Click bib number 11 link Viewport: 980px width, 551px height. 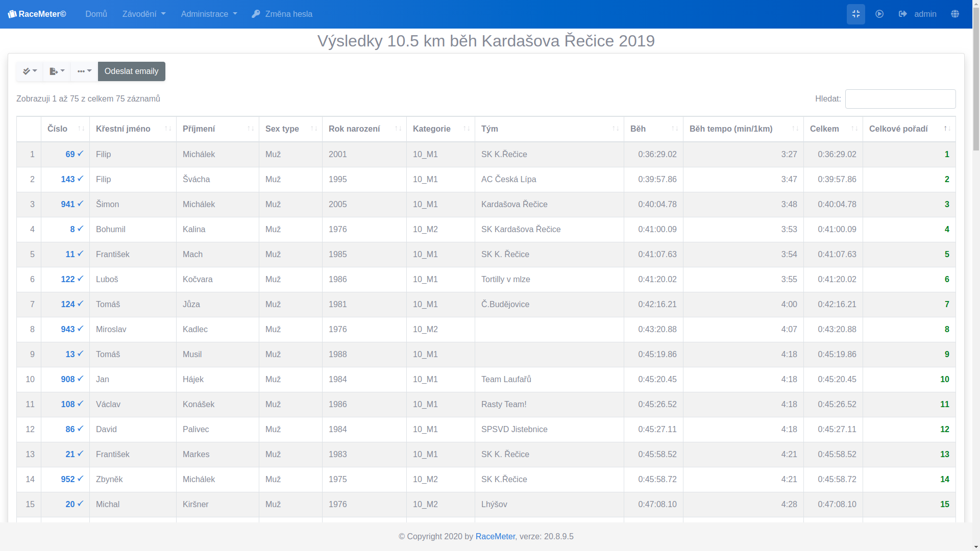click(x=75, y=254)
